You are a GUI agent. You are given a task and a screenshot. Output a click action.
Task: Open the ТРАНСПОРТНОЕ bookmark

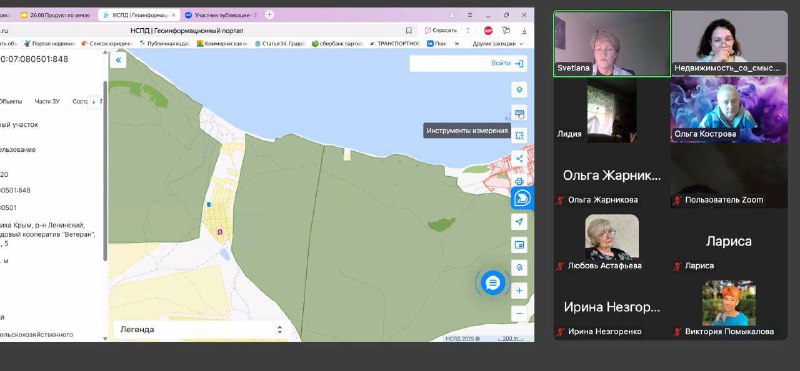[394, 44]
